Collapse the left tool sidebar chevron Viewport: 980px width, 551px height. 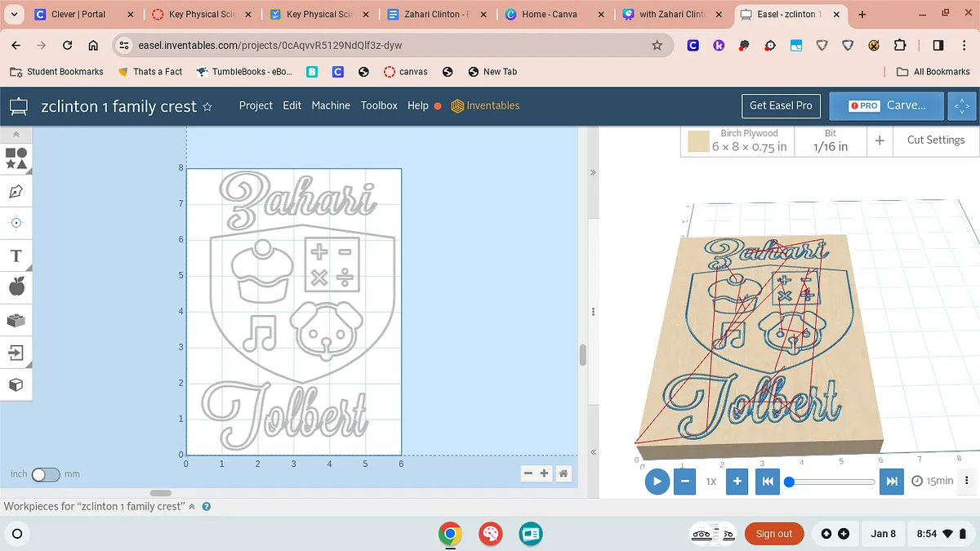coord(16,134)
